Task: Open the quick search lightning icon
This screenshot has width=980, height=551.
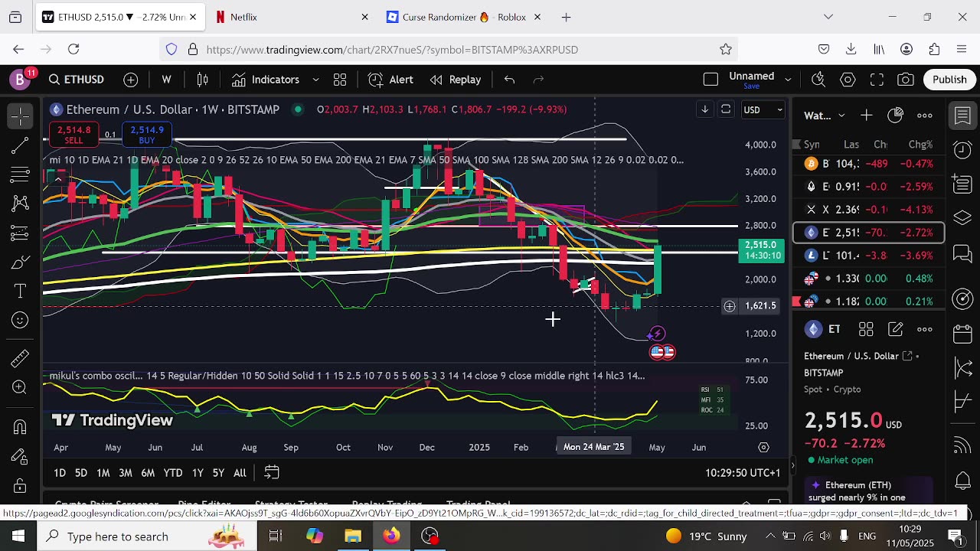Action: (x=818, y=80)
